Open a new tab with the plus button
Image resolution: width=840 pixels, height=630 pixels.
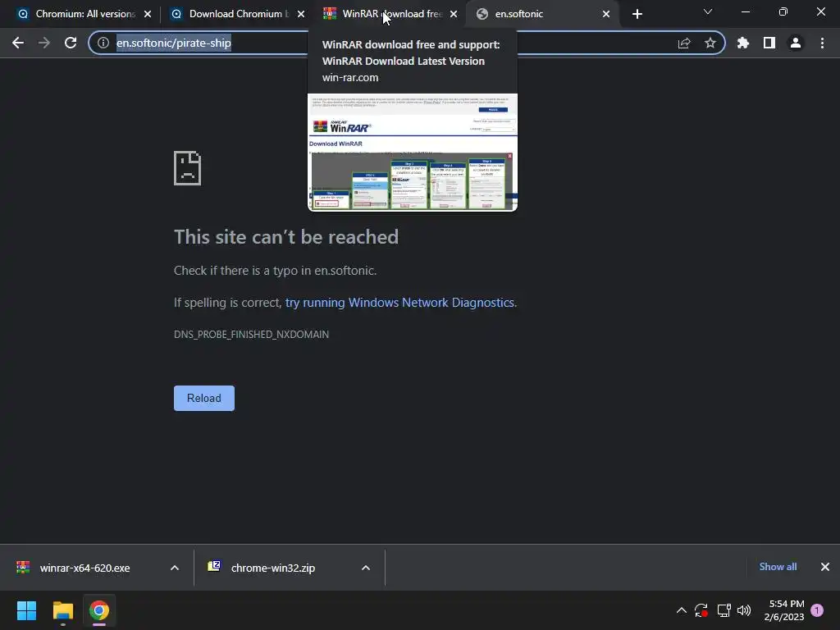(x=637, y=14)
